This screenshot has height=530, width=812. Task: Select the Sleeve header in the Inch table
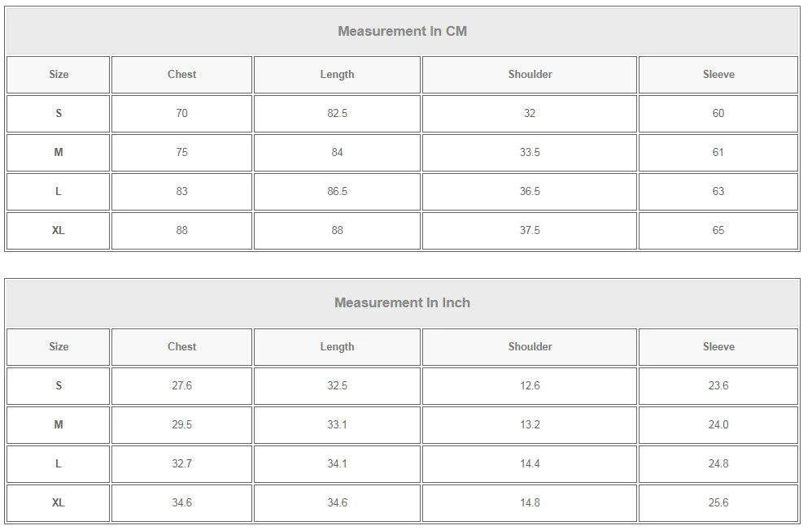(718, 347)
